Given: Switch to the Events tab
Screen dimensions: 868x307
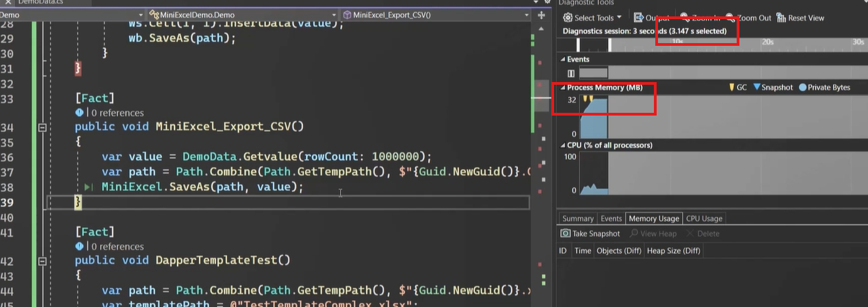Looking at the screenshot, I should coord(611,219).
